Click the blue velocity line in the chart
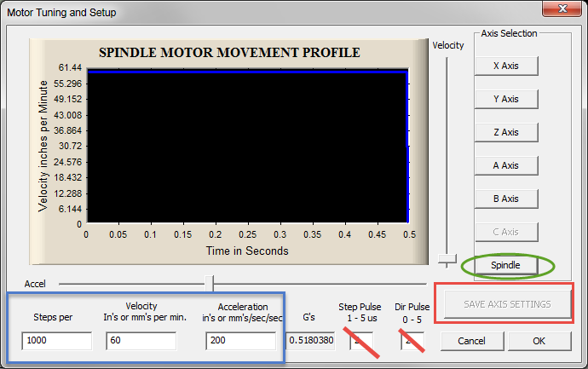 (247, 72)
